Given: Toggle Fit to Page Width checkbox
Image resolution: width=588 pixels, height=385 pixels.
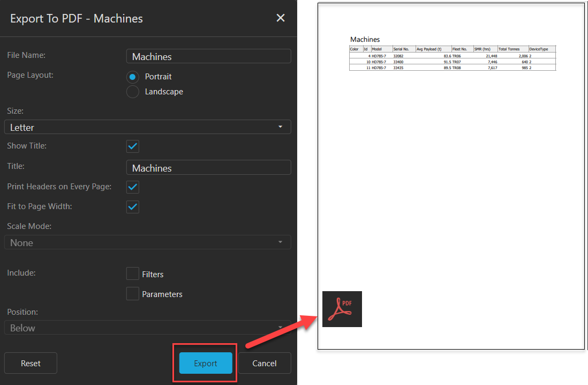Looking at the screenshot, I should pyautogui.click(x=133, y=206).
